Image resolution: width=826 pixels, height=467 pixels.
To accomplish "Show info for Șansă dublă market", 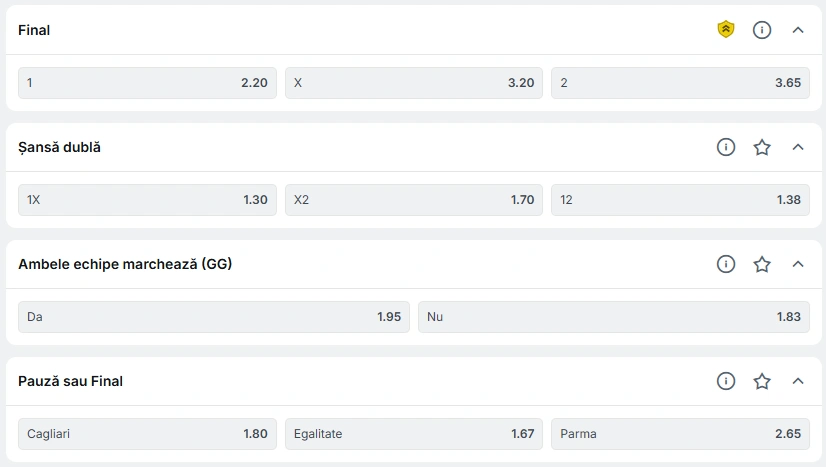I will (x=725, y=147).
